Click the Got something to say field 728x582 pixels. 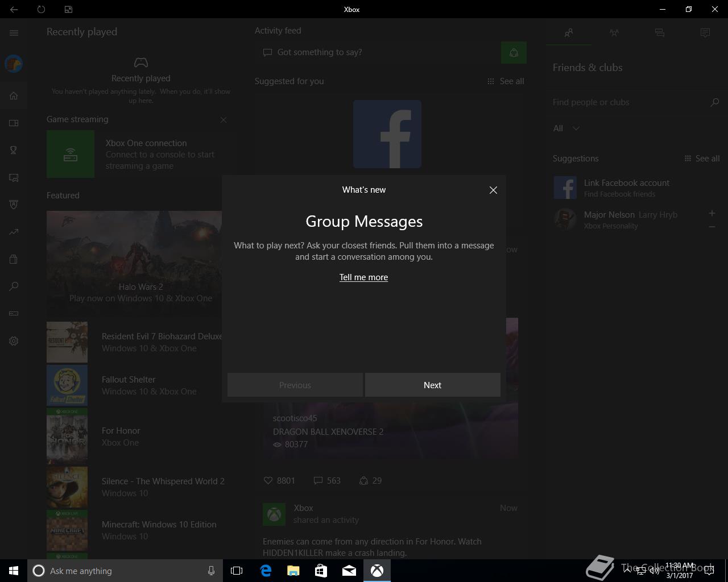click(x=378, y=52)
